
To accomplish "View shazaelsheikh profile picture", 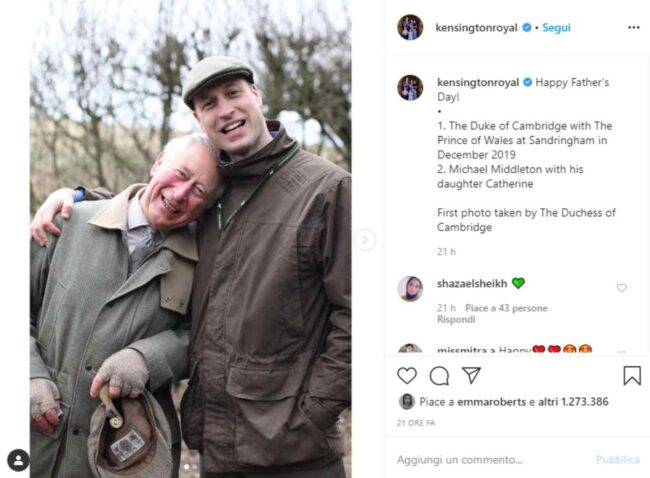I will [x=410, y=289].
